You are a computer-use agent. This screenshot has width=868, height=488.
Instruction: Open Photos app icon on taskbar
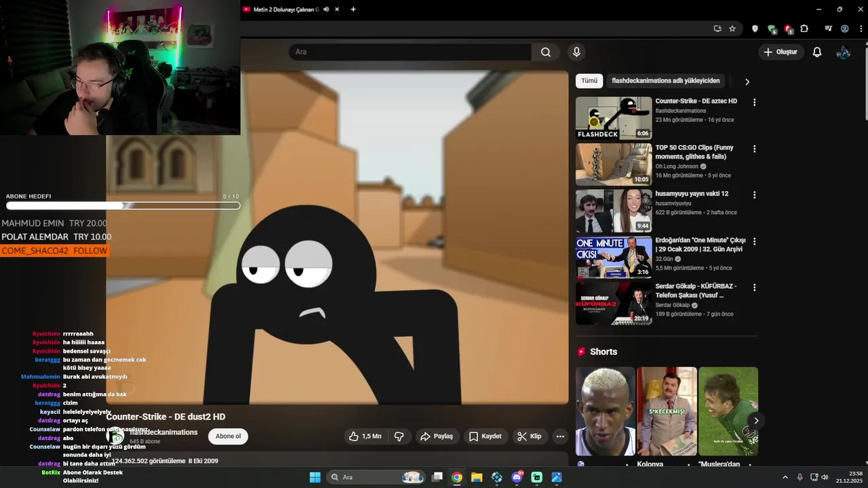(557, 477)
